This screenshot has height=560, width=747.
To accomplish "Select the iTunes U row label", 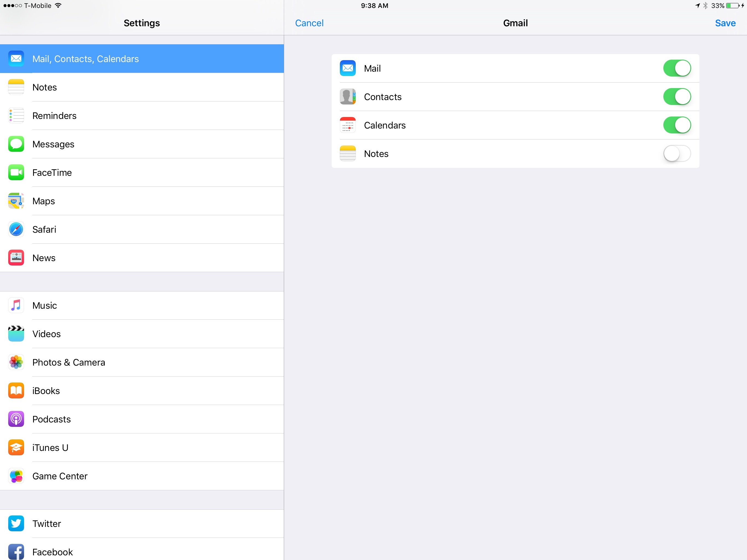I will pyautogui.click(x=50, y=448).
